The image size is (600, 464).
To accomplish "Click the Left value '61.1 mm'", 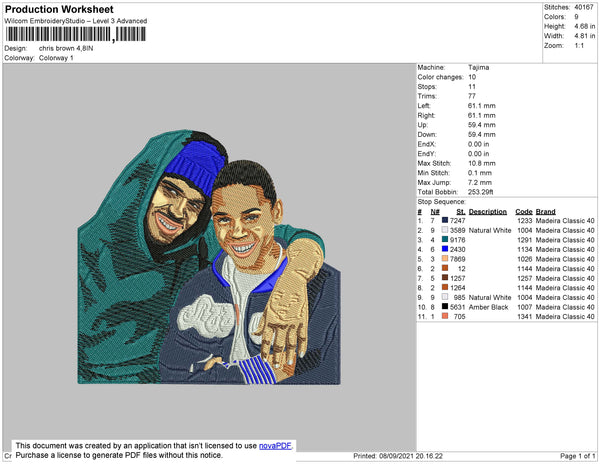I will click(482, 106).
